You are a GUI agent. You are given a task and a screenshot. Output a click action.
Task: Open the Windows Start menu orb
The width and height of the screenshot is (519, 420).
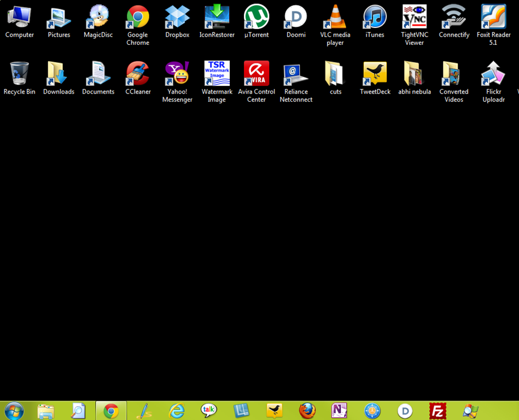click(x=14, y=411)
